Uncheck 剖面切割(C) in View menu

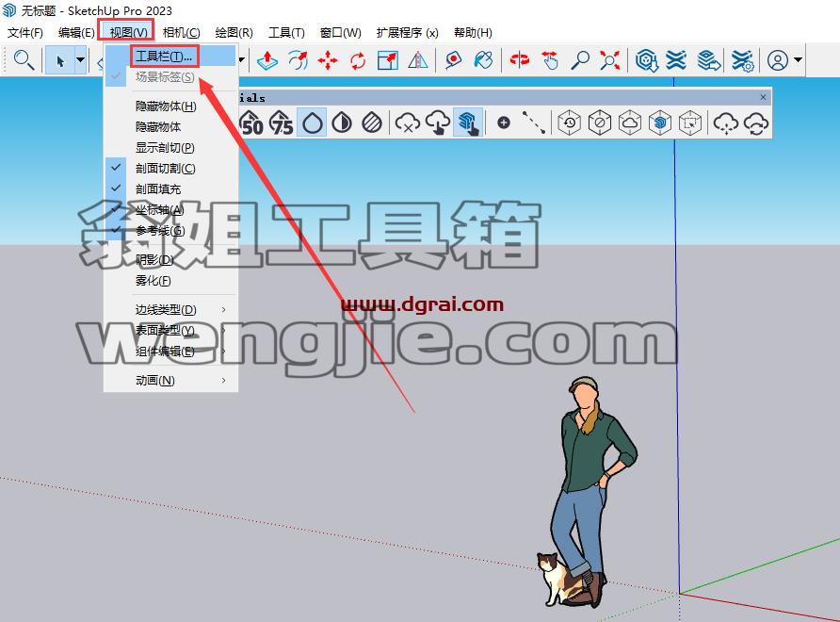tap(170, 169)
